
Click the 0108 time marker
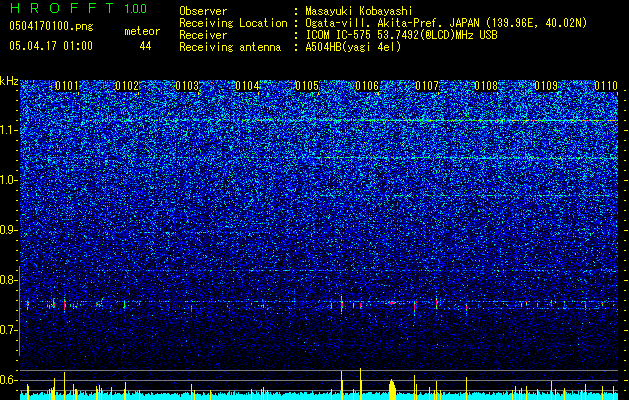click(x=486, y=86)
